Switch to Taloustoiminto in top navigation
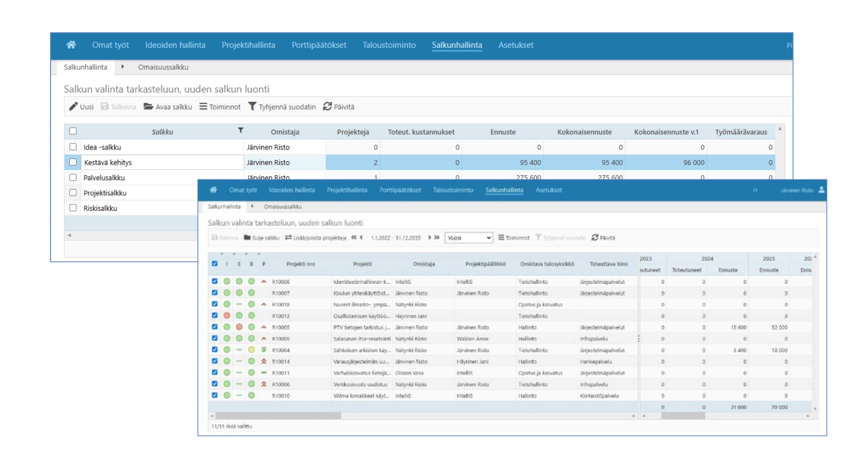Image resolution: width=868 pixels, height=458 pixels. (x=389, y=45)
